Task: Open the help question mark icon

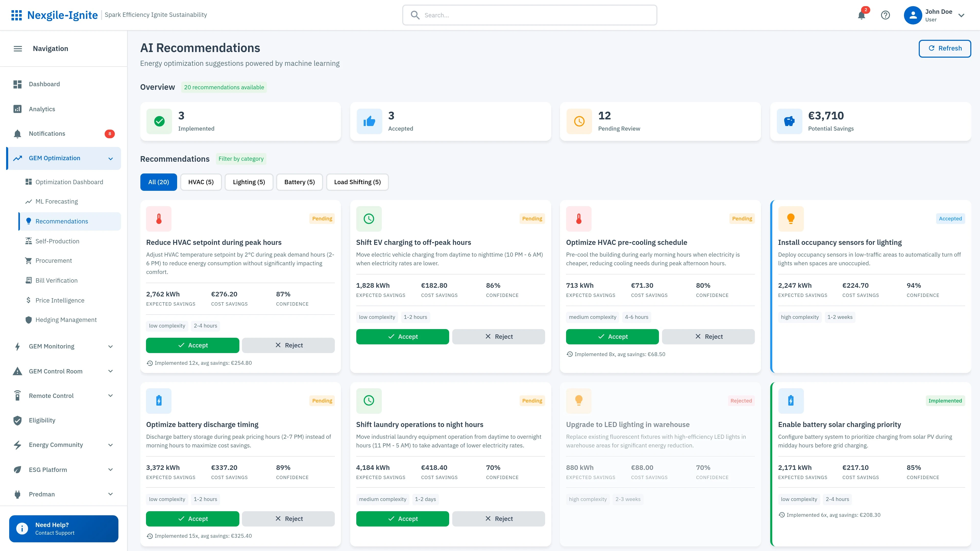Action: tap(885, 15)
